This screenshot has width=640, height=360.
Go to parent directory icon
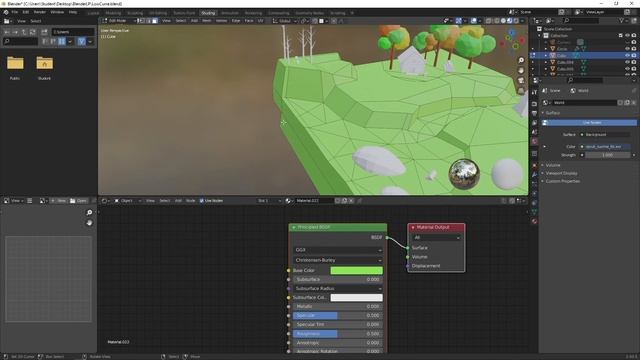[24, 32]
